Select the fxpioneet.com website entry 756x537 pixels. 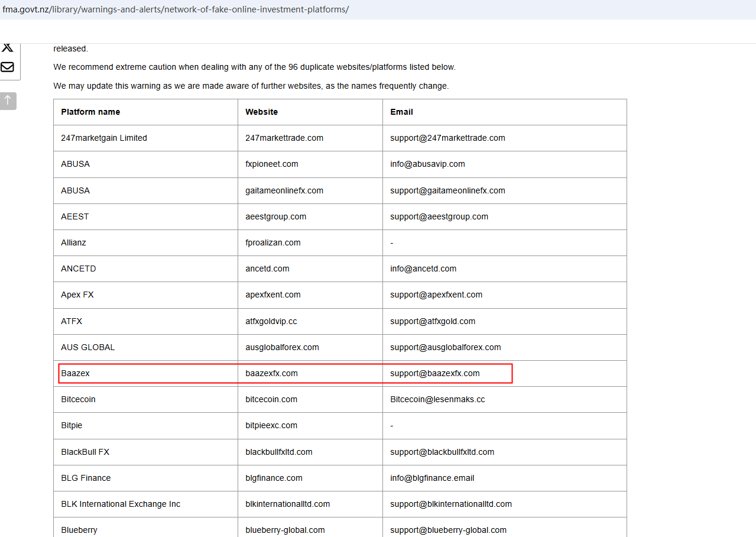(271, 164)
